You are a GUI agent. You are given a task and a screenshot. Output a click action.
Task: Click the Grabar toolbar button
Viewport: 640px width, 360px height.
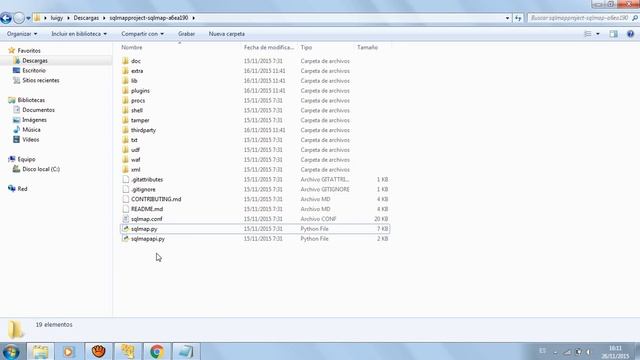point(187,34)
